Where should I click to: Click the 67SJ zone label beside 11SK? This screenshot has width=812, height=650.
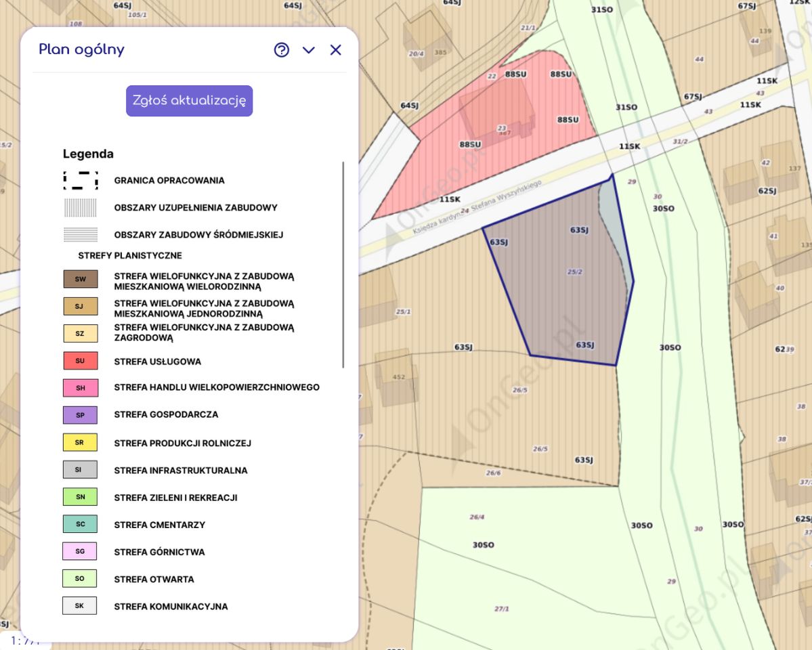click(693, 96)
